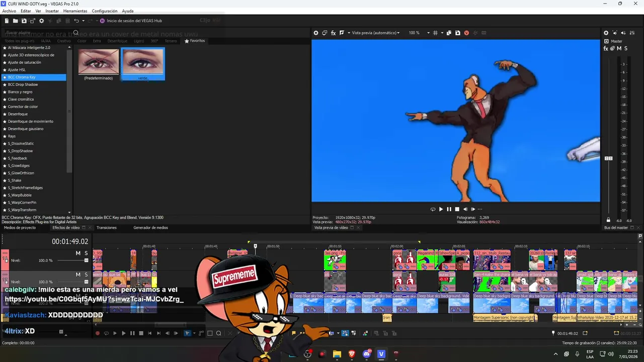Solo the Master bus

tap(625, 48)
